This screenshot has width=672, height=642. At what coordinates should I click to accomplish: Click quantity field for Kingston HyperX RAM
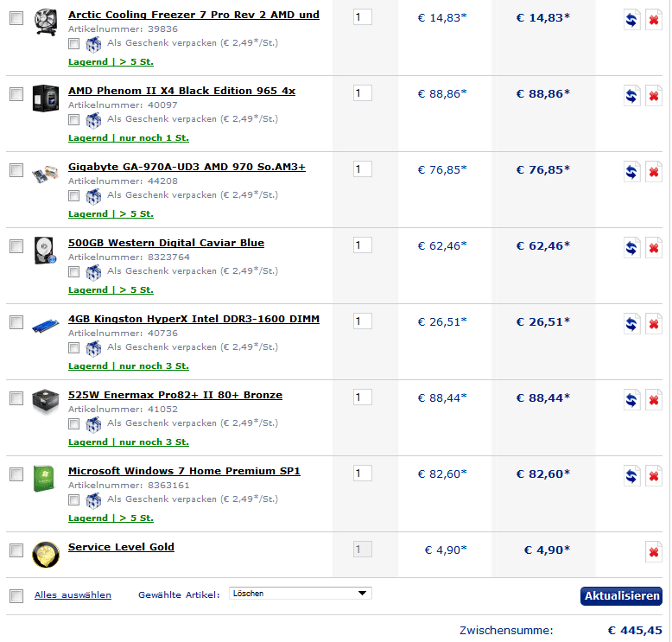tap(363, 321)
